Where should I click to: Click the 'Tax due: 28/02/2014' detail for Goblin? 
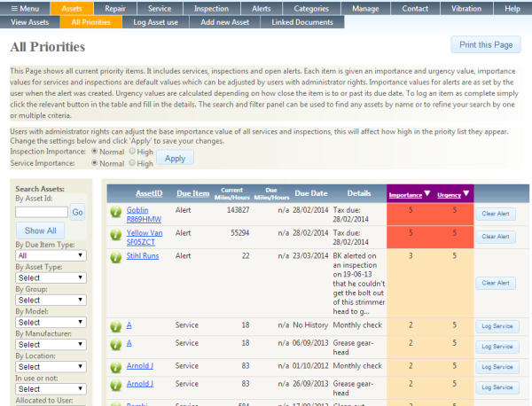(x=350, y=215)
